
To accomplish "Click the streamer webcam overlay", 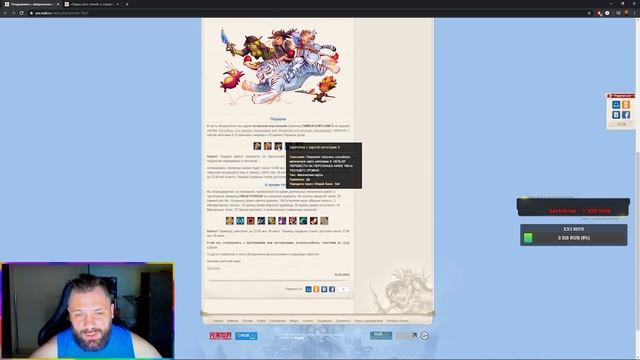I will [x=87, y=311].
